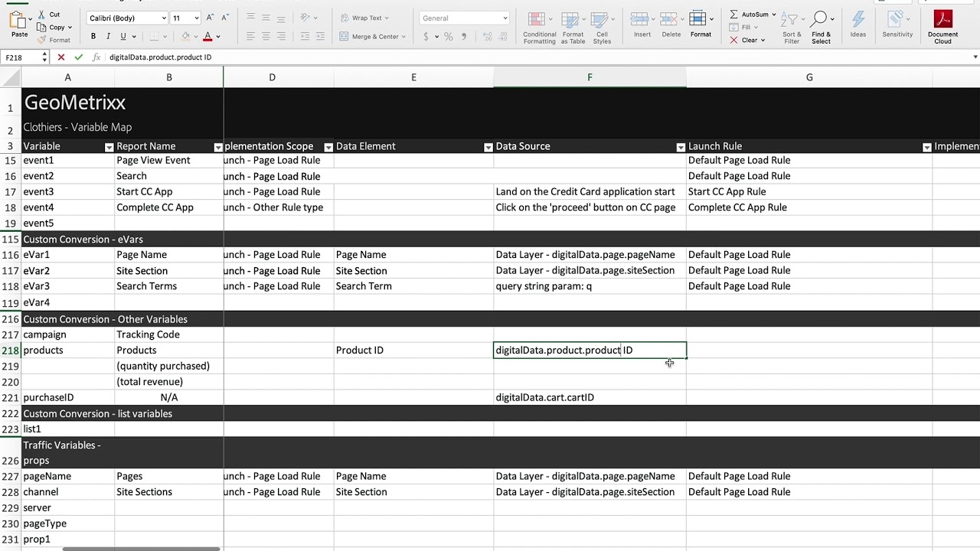980x551 pixels.
Task: Select the 'Complete CC App Rule' cell
Action: click(809, 207)
